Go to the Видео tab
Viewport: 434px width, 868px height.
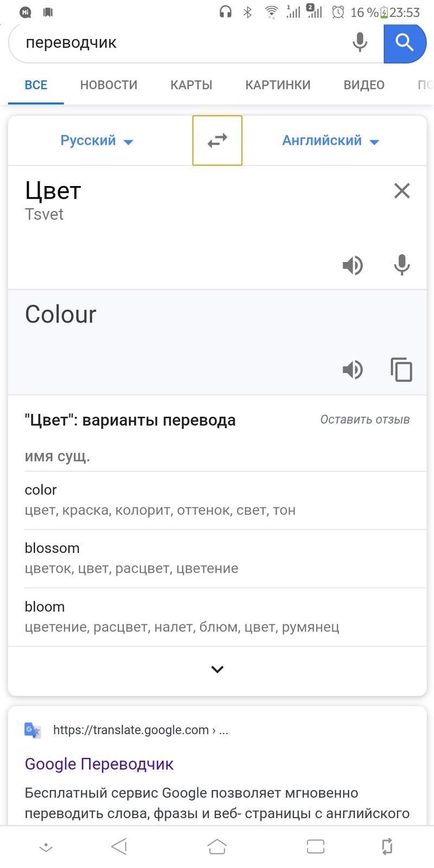coord(363,85)
